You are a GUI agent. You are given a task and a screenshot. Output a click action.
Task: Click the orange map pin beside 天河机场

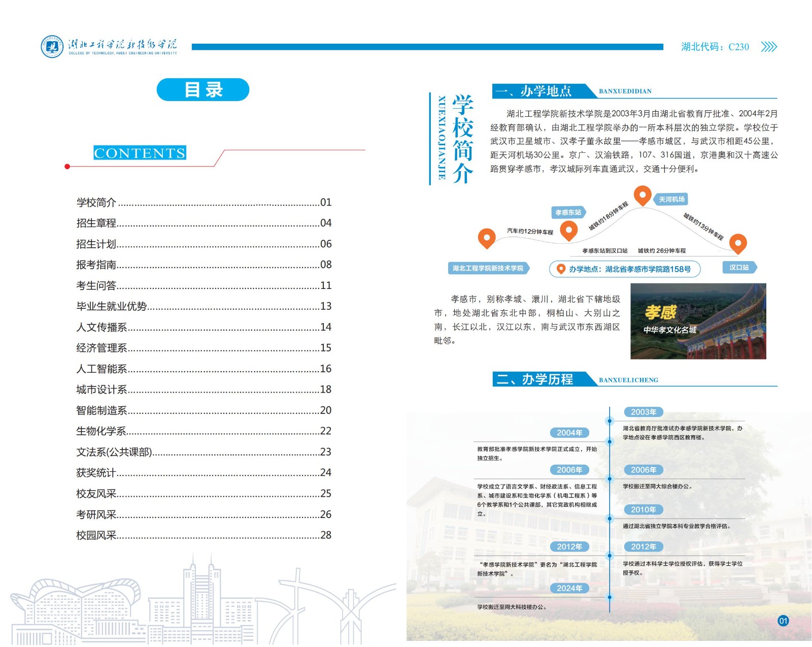tap(642, 196)
